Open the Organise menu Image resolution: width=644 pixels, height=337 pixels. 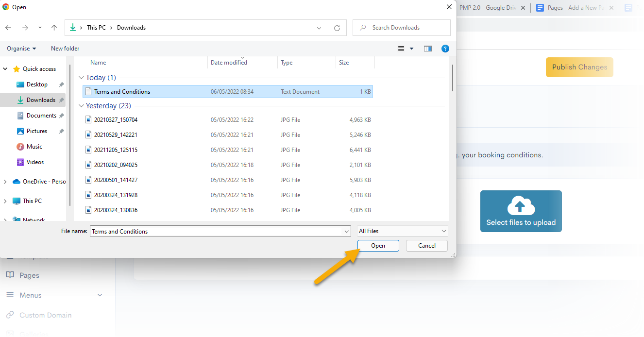click(21, 49)
